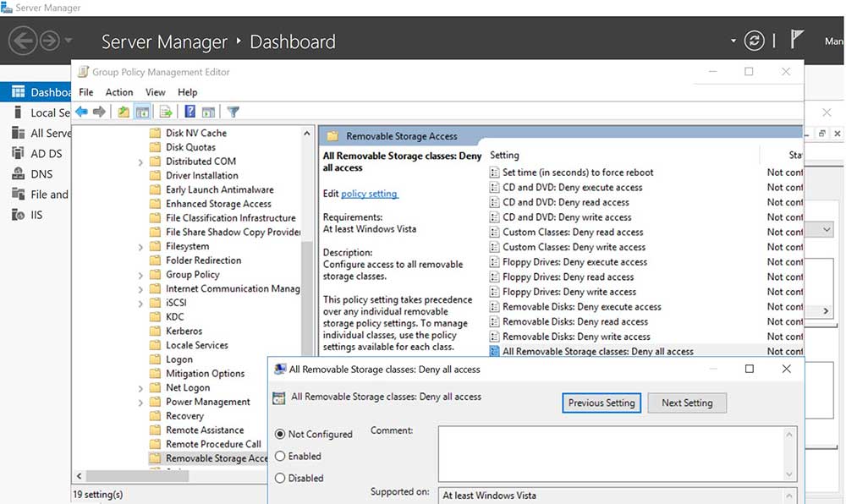
Task: Select the Disabled radio button
Action: 281,478
